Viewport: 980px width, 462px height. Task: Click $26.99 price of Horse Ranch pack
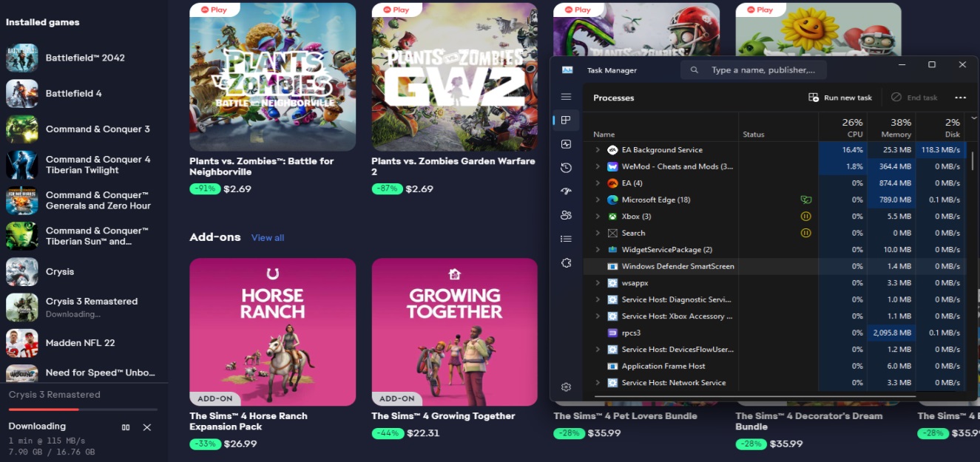239,444
